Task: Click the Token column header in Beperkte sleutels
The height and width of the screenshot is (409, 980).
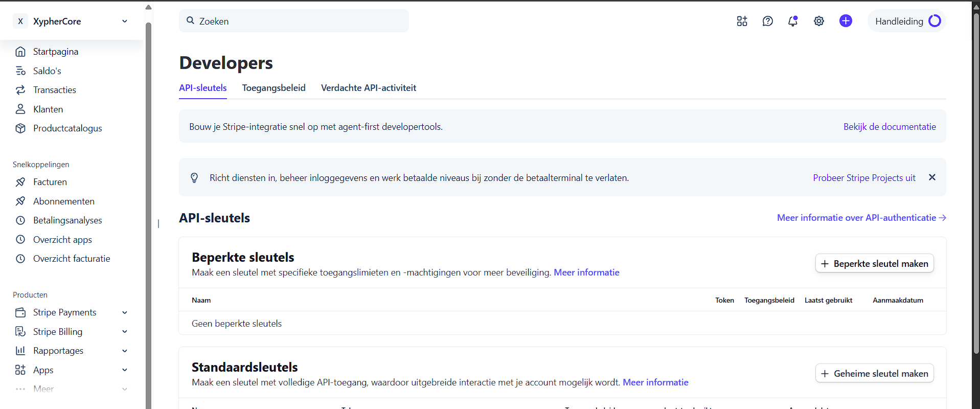Action: [x=724, y=300]
